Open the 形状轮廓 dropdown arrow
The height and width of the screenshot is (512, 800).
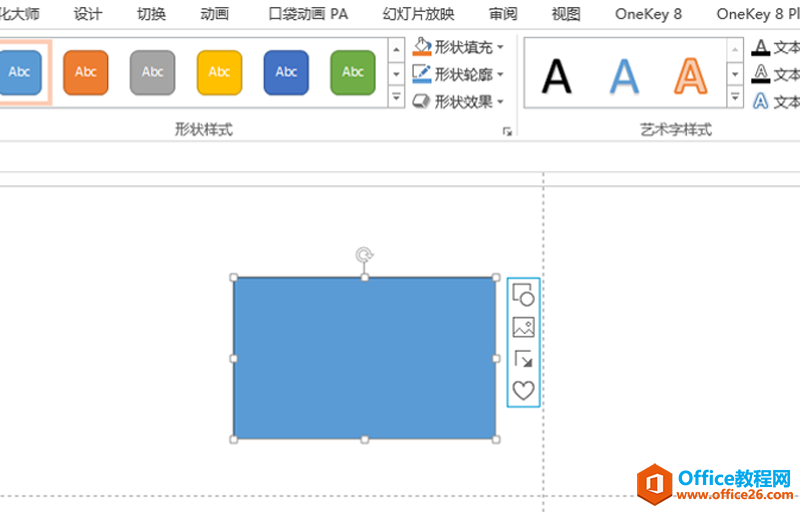(500, 74)
